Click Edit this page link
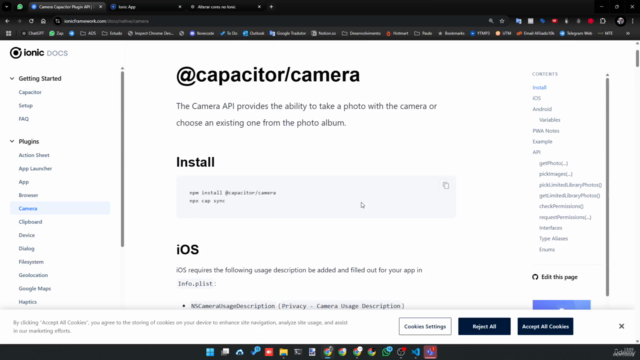The height and width of the screenshot is (360, 640). click(x=559, y=277)
